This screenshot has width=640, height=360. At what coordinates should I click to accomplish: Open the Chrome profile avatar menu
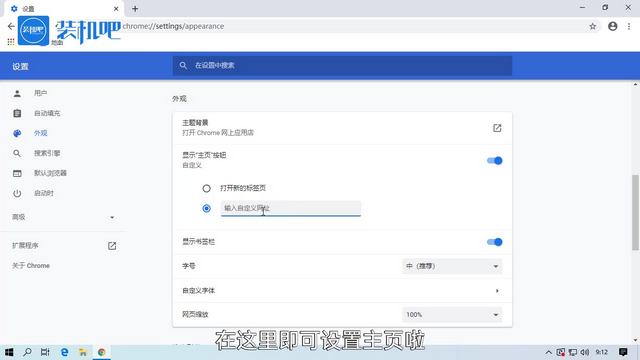[x=613, y=26]
